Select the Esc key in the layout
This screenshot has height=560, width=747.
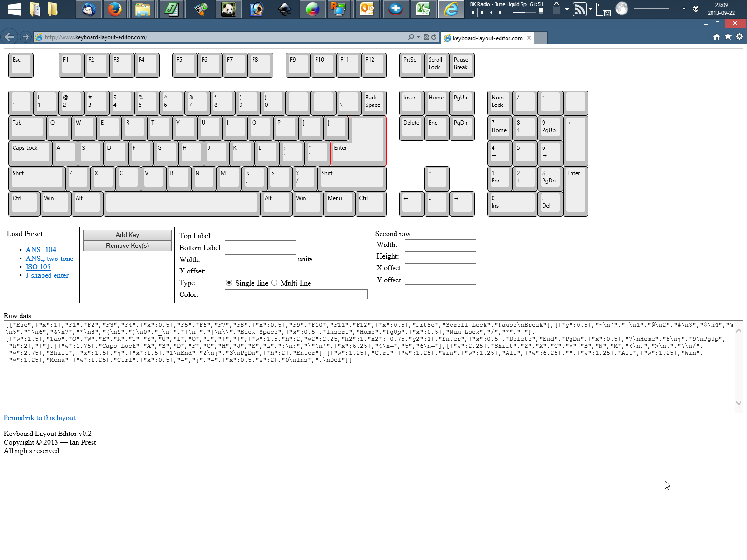[x=21, y=65]
